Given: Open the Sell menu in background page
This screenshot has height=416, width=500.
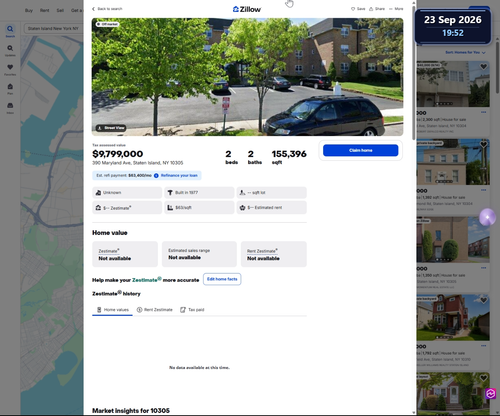Looking at the screenshot, I should [60, 10].
